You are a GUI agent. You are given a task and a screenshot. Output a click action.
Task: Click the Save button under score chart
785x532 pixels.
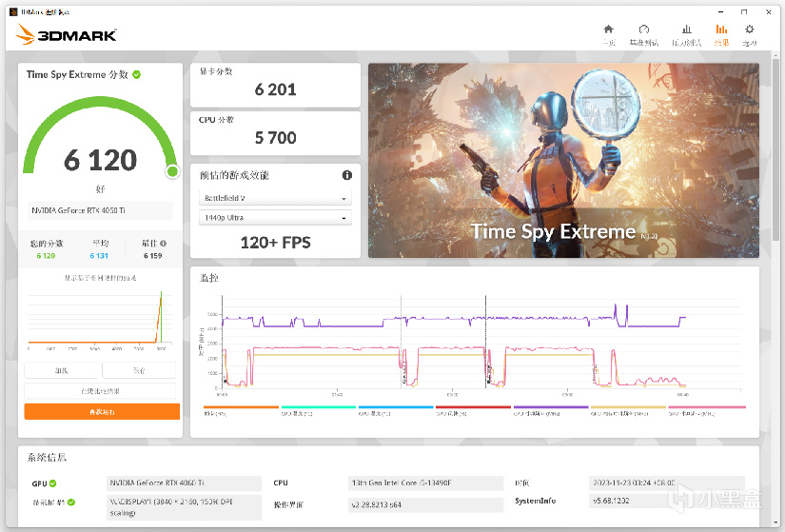point(139,371)
